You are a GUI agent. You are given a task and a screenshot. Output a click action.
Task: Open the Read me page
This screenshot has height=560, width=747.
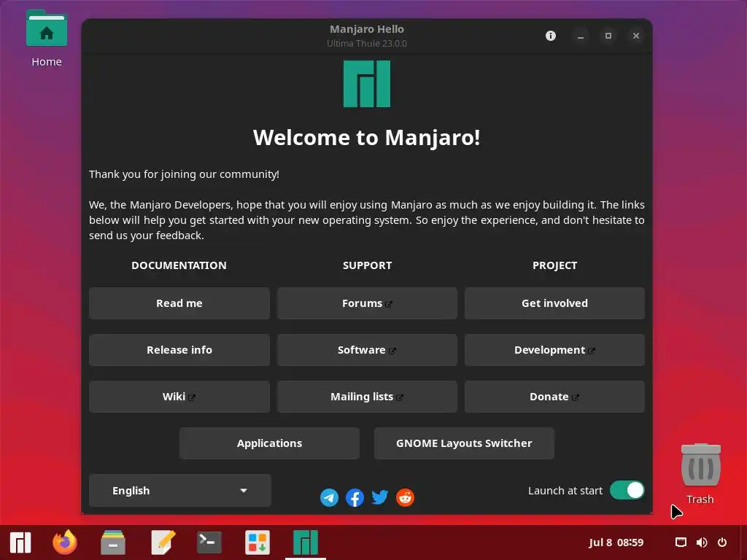pos(179,303)
